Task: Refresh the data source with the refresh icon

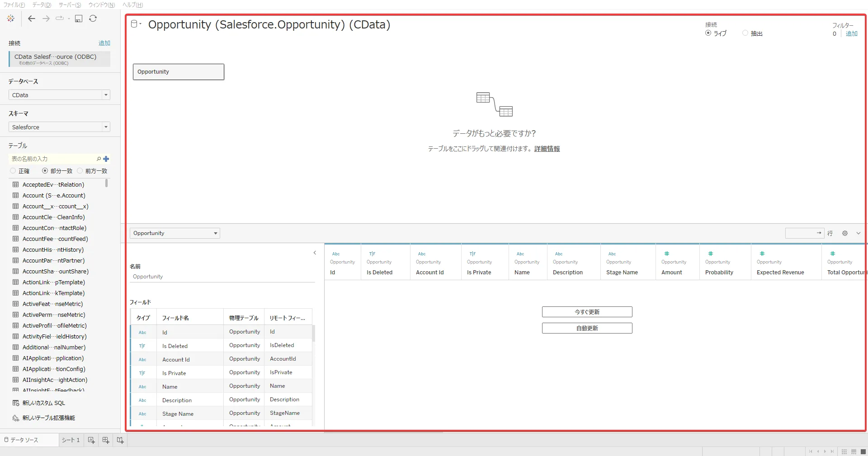Action: (93, 19)
